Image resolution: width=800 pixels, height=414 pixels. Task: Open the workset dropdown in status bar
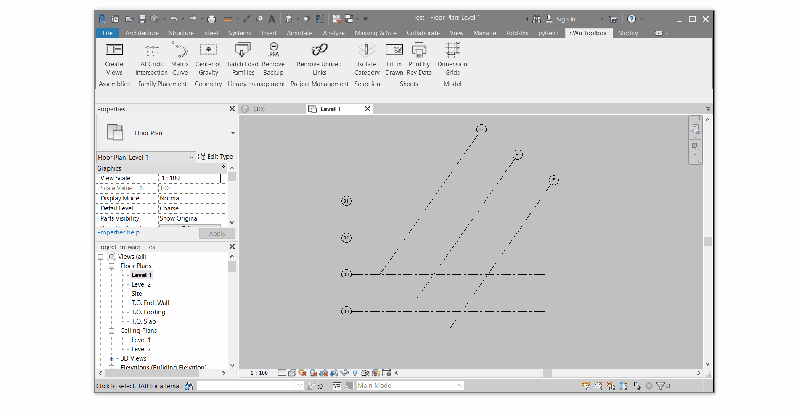251,386
